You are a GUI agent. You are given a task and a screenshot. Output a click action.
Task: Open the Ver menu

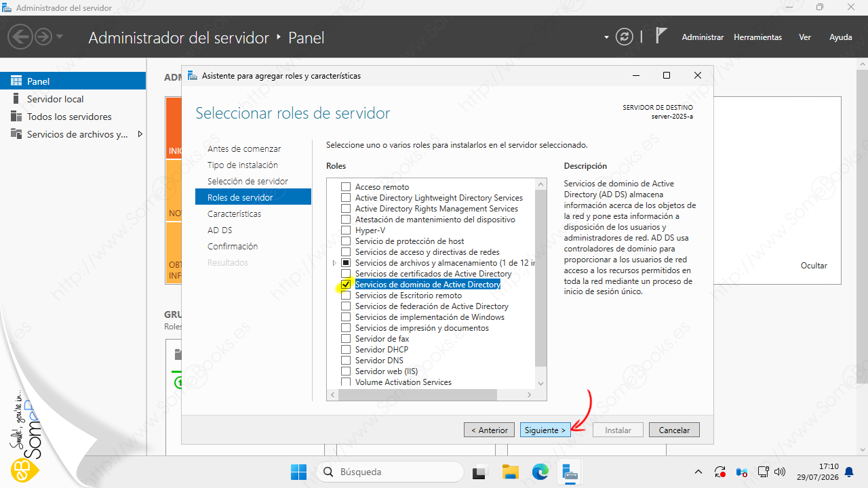(x=805, y=37)
